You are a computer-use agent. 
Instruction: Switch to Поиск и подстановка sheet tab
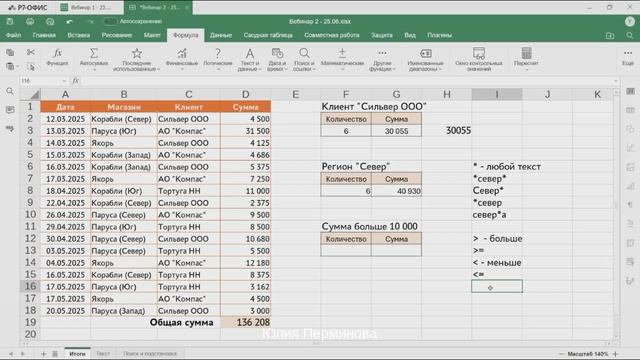150,354
